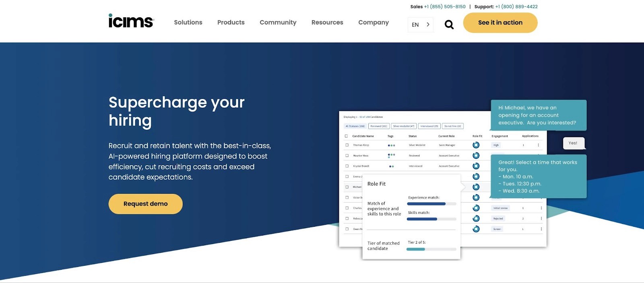Open kebab menu for Owen row
This screenshot has height=283, width=644.
coord(541,229)
